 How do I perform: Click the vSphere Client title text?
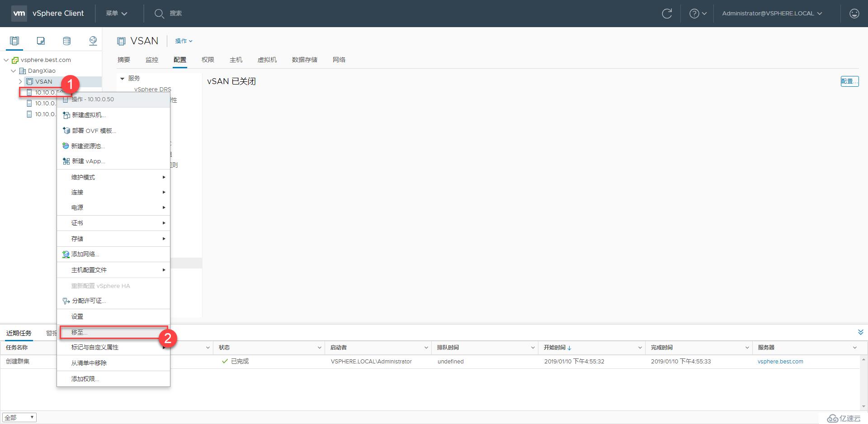[58, 14]
